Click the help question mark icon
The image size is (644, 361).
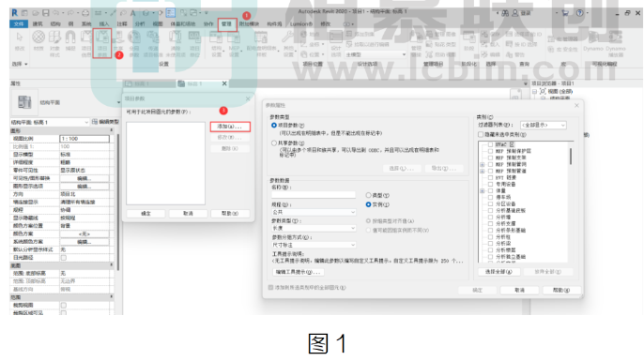(x=579, y=13)
